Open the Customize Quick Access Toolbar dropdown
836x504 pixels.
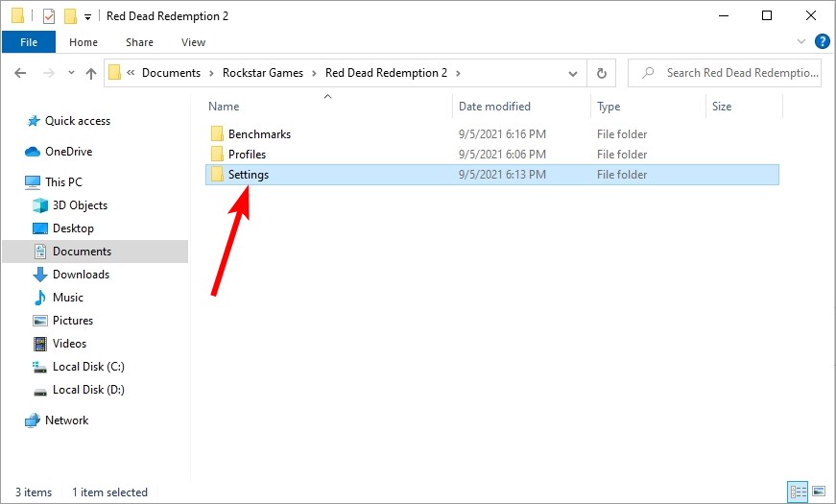point(87,17)
